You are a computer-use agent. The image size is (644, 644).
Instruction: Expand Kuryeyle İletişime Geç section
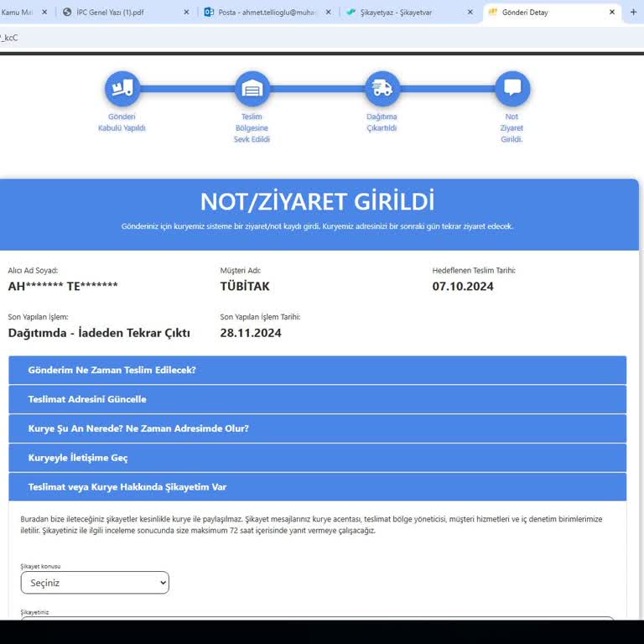(x=318, y=458)
